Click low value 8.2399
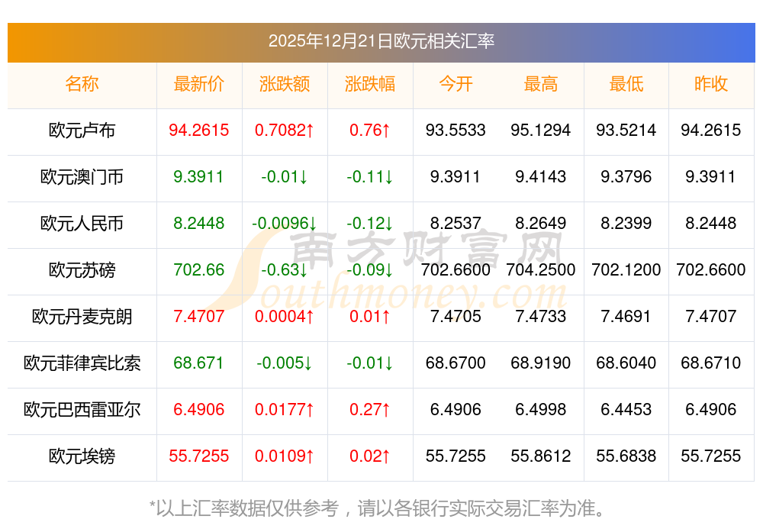763x532 pixels. coord(626,224)
